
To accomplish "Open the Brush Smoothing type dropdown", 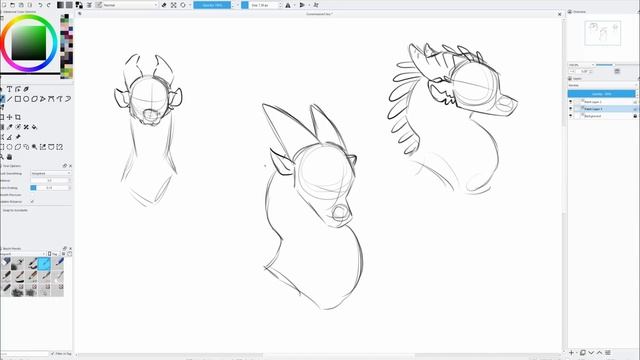I will click(x=51, y=173).
